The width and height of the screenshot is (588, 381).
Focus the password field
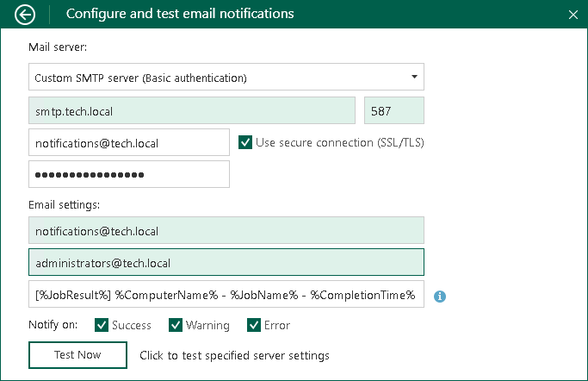128,175
